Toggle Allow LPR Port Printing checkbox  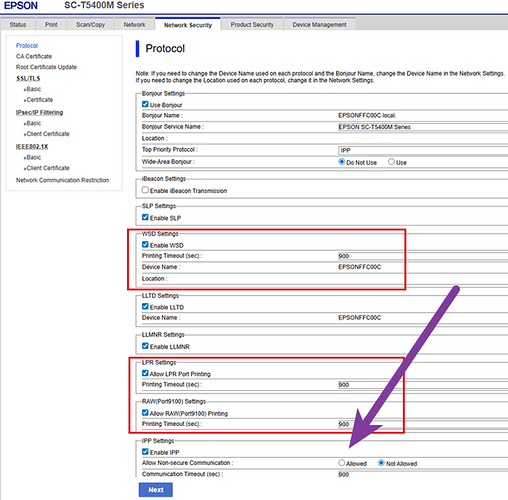[x=145, y=373]
